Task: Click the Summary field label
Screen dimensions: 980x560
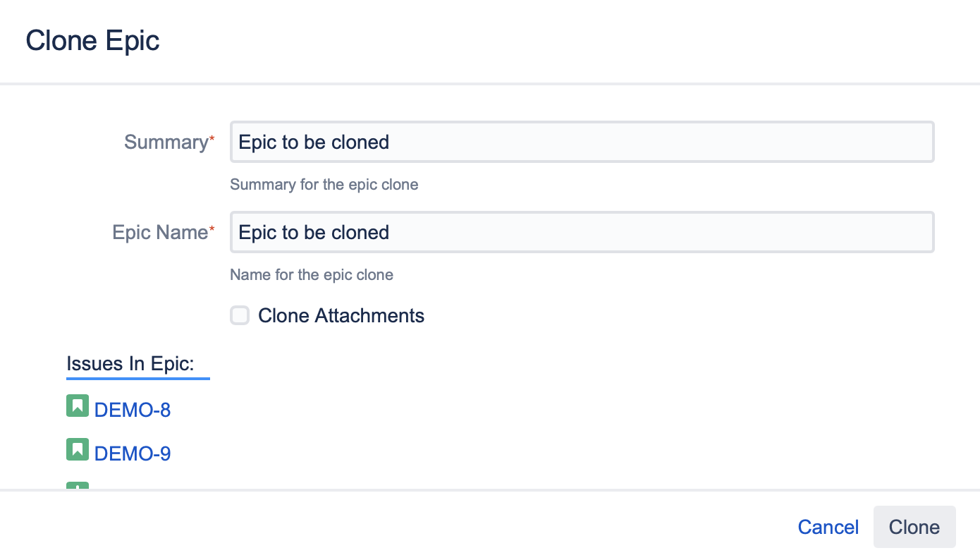Action: [165, 142]
